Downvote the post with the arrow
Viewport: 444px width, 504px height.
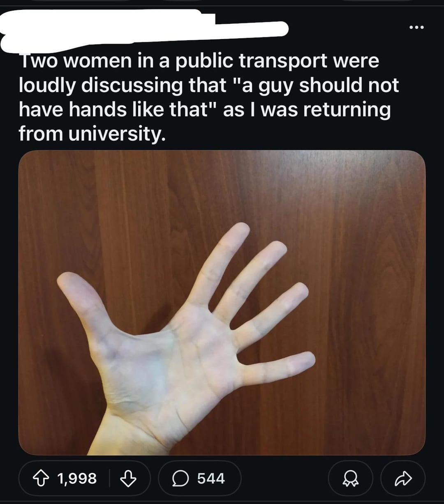click(x=128, y=478)
